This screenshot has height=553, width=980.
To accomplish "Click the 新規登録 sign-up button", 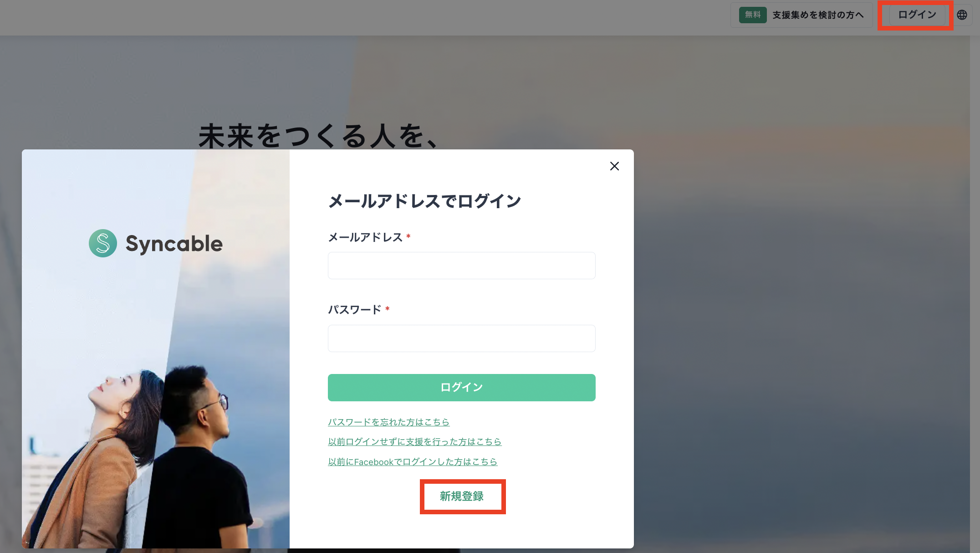I will 462,497.
